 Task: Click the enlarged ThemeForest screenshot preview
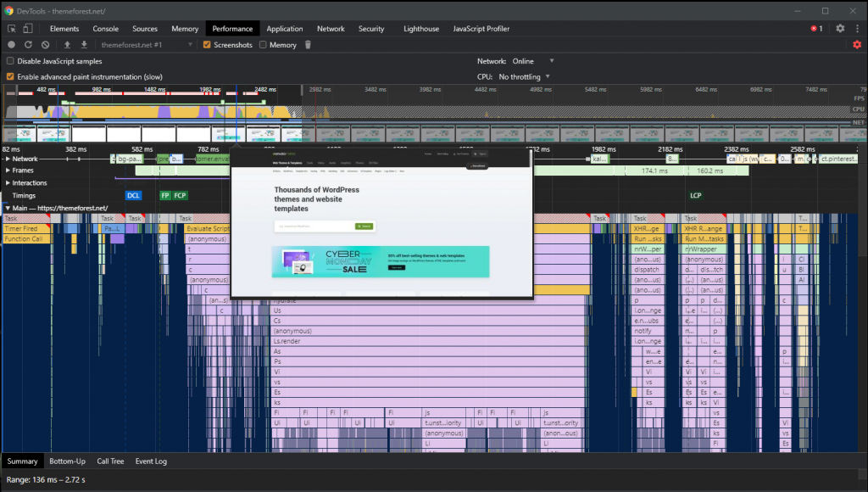(x=381, y=223)
